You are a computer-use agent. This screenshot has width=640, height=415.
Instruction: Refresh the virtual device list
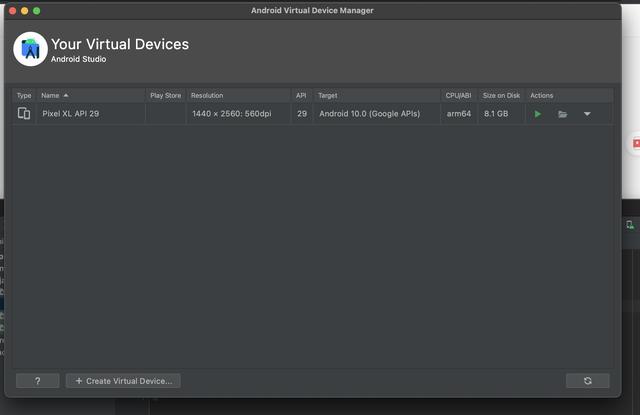pyautogui.click(x=587, y=381)
